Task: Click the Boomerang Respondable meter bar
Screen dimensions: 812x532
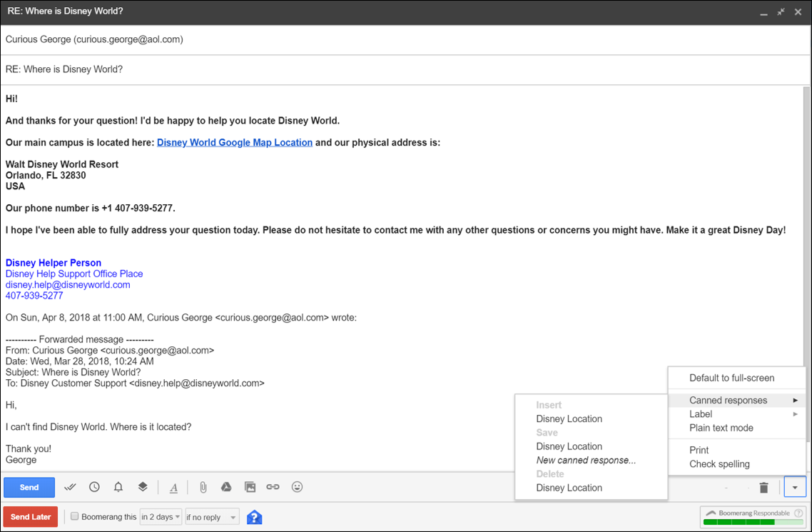Action: point(753,522)
